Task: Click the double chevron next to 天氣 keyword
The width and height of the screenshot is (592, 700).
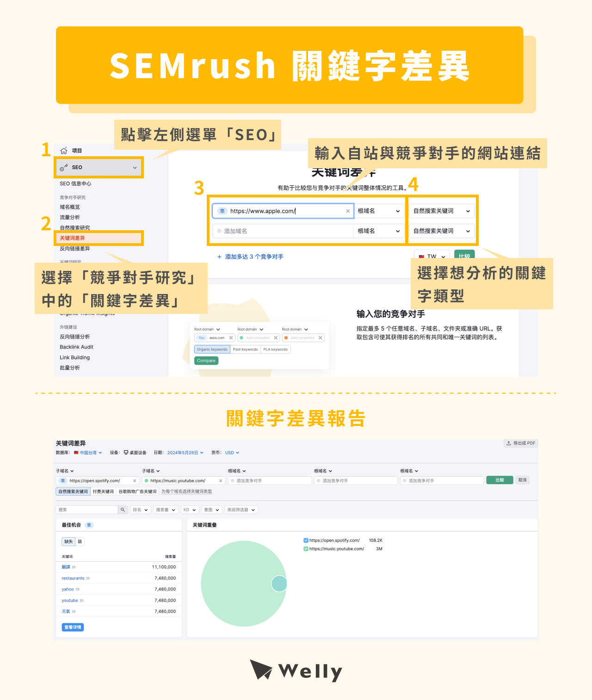Action: click(x=74, y=612)
